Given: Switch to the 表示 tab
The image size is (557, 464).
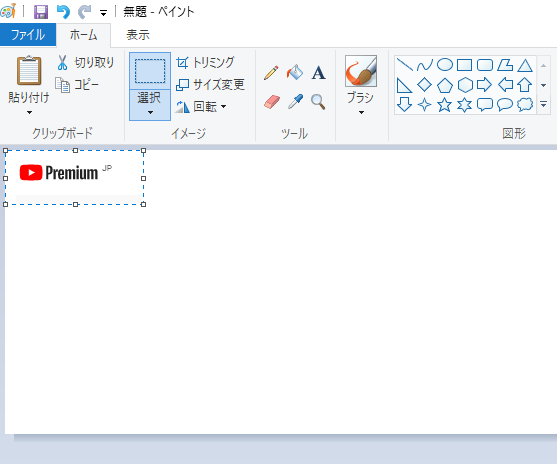Looking at the screenshot, I should point(138,35).
